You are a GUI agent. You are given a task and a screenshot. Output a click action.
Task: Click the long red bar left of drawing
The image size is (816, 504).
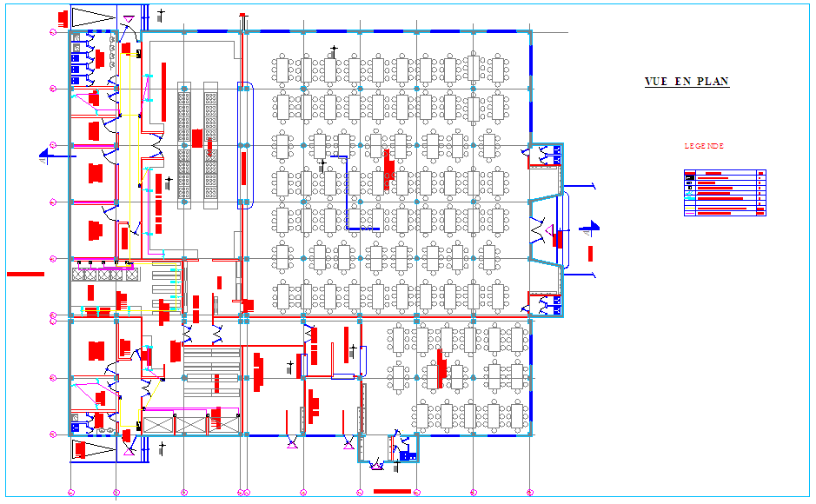pos(25,274)
